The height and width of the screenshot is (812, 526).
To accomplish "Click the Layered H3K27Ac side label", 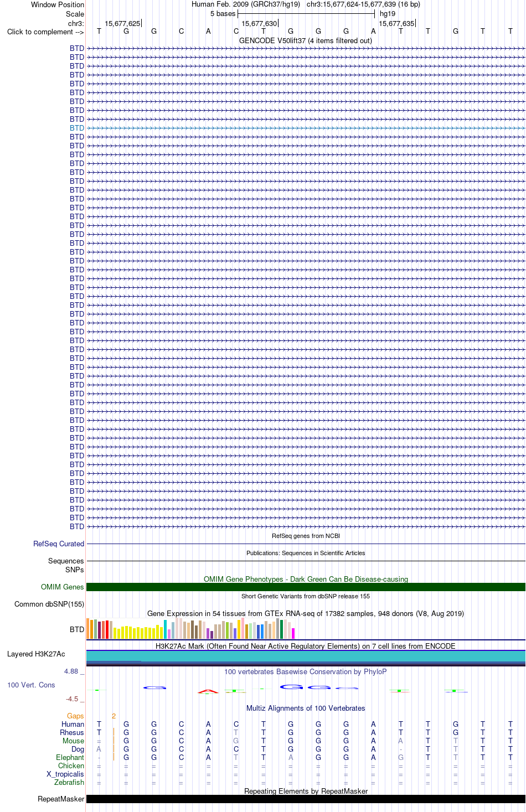I will [36, 654].
